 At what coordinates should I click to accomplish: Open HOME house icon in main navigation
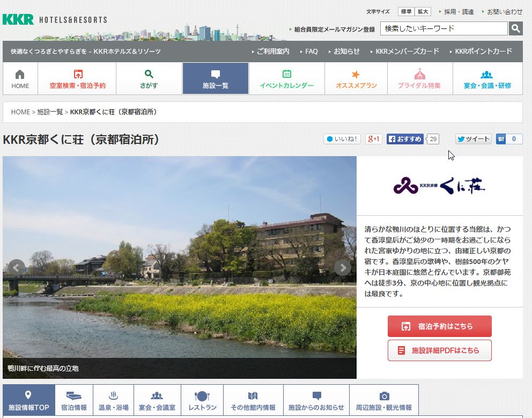coord(20,78)
